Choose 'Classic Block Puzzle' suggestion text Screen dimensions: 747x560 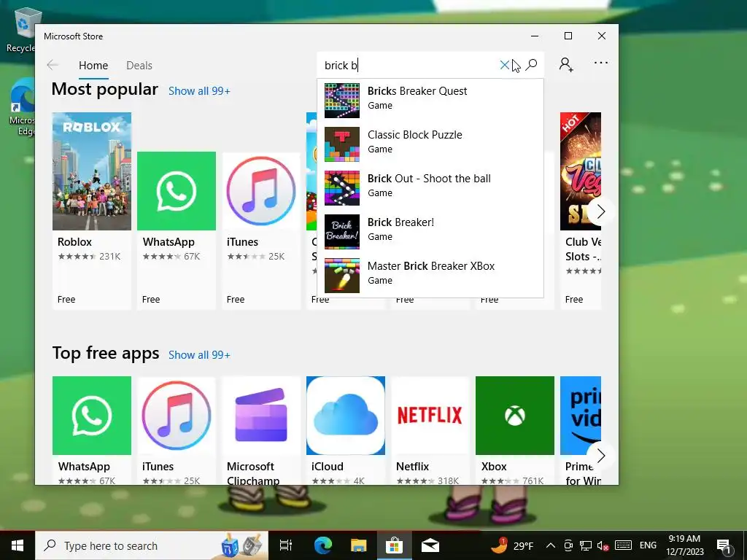[x=415, y=135]
